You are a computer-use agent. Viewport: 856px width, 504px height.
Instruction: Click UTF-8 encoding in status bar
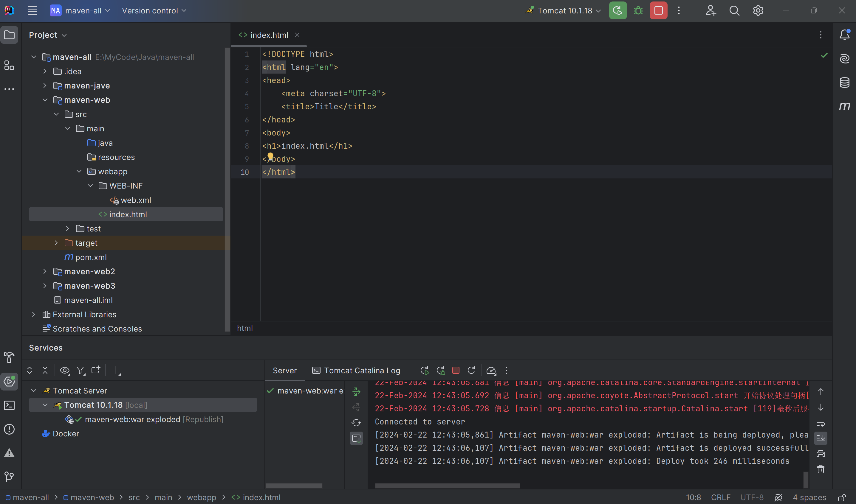(x=752, y=497)
